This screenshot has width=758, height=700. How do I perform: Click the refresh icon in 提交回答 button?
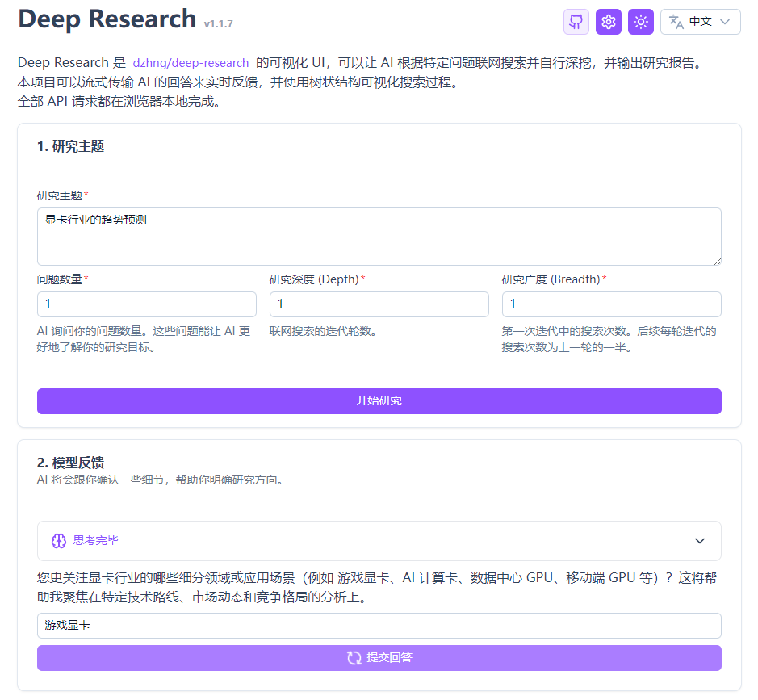[x=354, y=658]
